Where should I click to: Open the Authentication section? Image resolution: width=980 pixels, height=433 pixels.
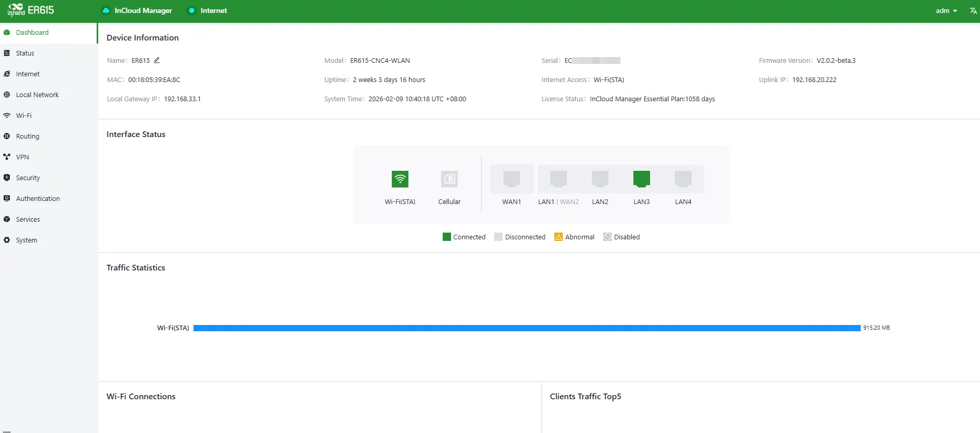pos(49,198)
